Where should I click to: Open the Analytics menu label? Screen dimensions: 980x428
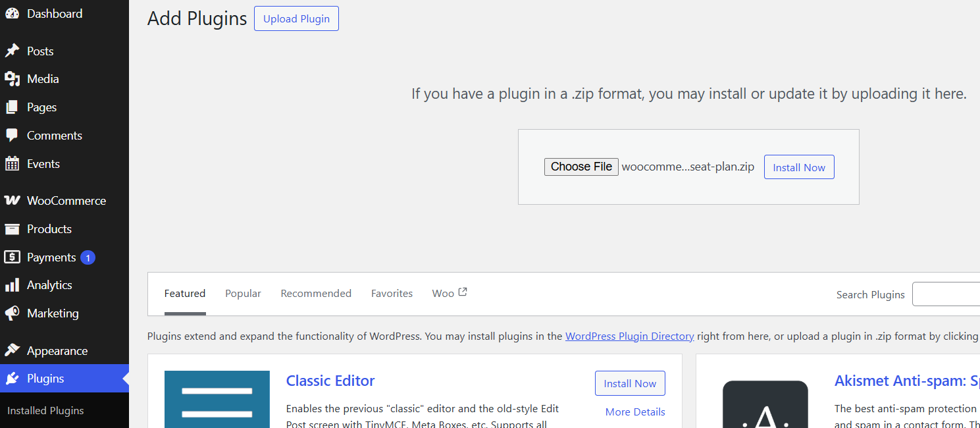coord(49,285)
